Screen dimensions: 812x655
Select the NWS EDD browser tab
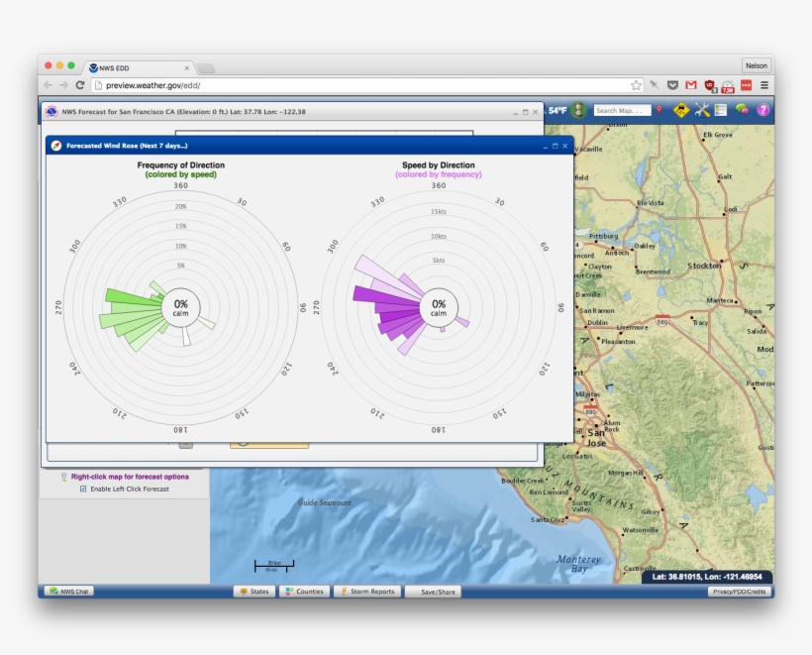pos(139,67)
